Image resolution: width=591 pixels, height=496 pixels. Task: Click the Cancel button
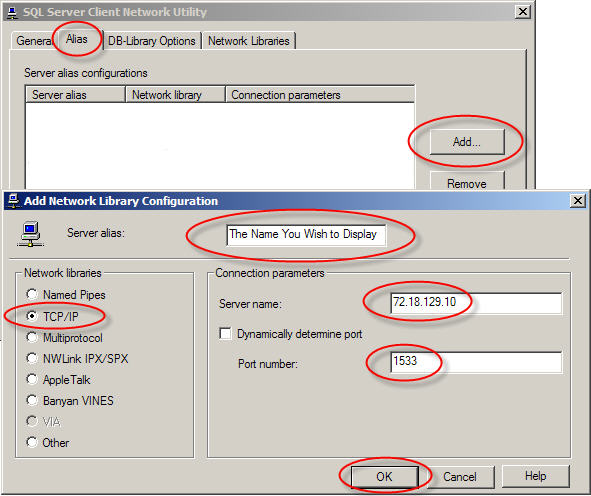[x=460, y=477]
